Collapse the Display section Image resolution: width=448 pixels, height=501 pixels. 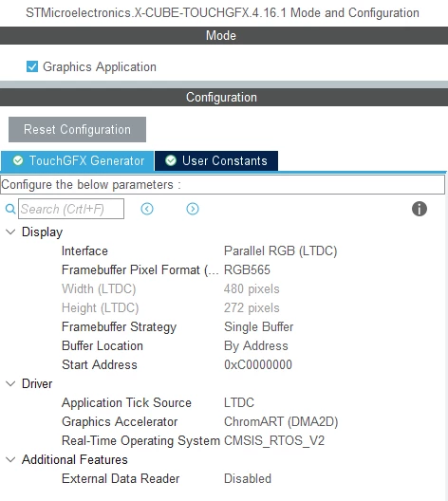pyautogui.click(x=10, y=232)
